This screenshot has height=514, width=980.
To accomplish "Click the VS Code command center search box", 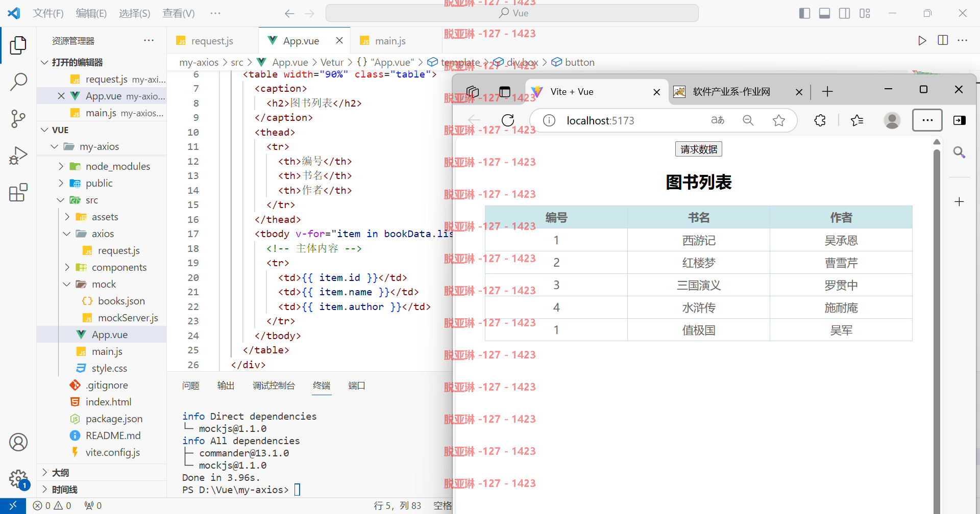I will click(512, 13).
